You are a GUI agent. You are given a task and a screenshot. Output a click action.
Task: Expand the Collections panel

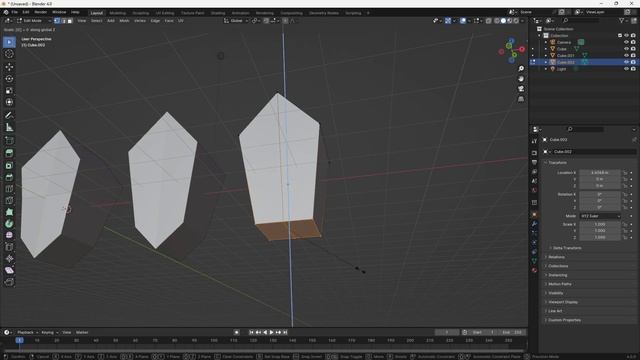pyautogui.click(x=558, y=266)
